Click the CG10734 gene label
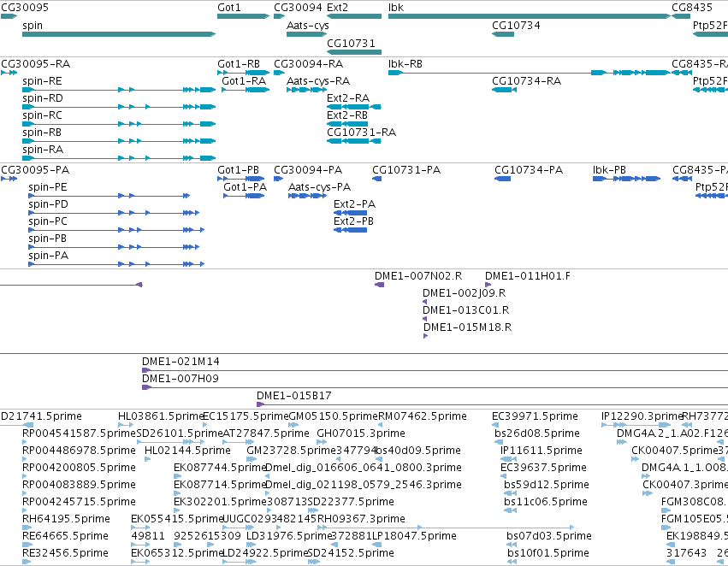Screen dimensions: 728x566 (516, 26)
